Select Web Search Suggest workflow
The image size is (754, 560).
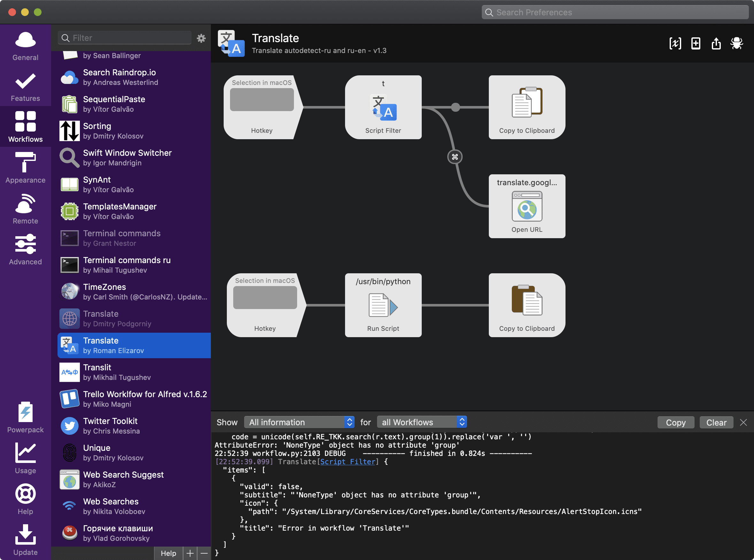(x=134, y=479)
